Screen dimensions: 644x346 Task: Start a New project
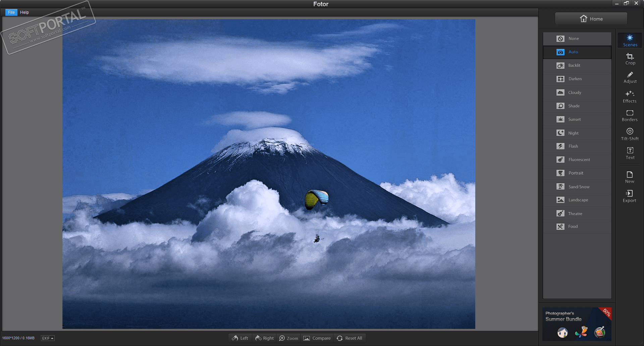pos(630,177)
